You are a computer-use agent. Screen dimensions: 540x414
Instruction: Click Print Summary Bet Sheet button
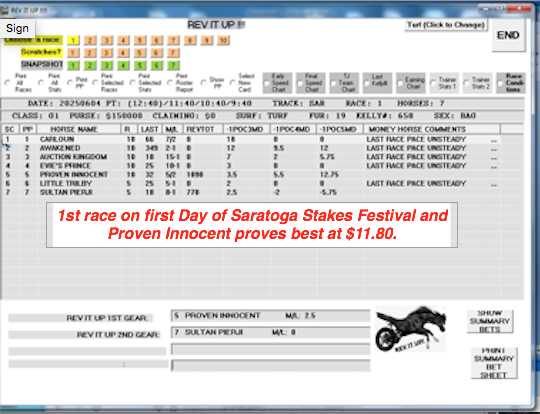click(494, 363)
